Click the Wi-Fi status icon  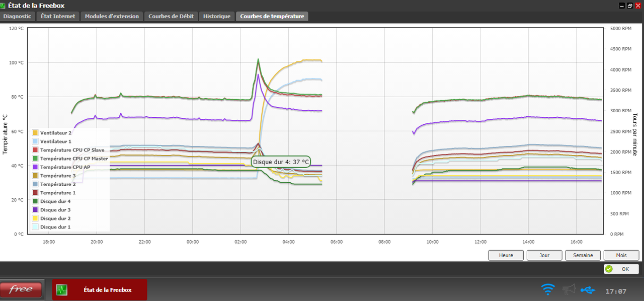[x=548, y=289]
